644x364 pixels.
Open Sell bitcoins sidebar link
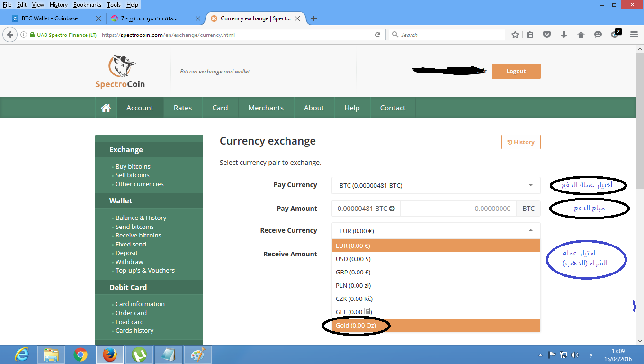pos(133,175)
